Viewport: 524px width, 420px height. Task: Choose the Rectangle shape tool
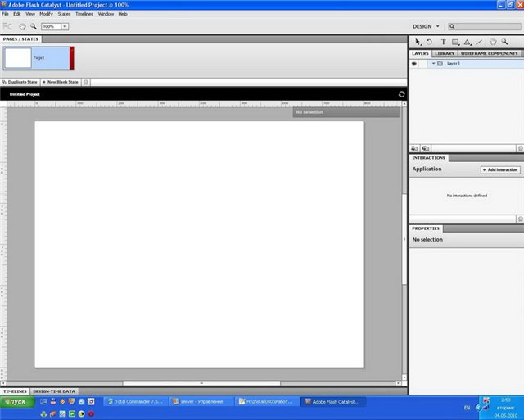click(x=455, y=41)
